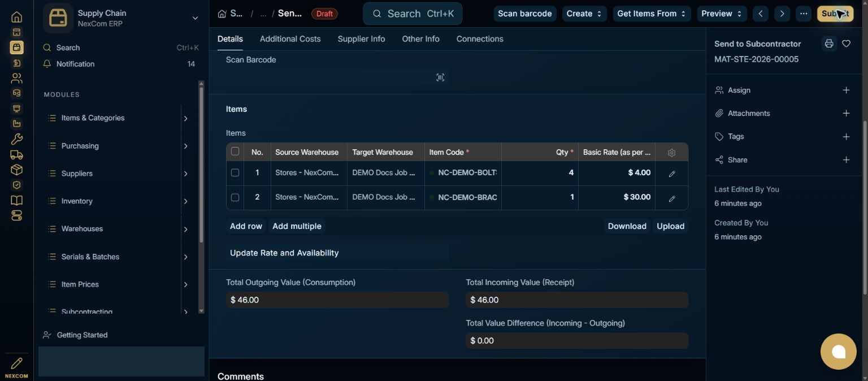
Task: Expand Suppliers module
Action: click(185, 174)
